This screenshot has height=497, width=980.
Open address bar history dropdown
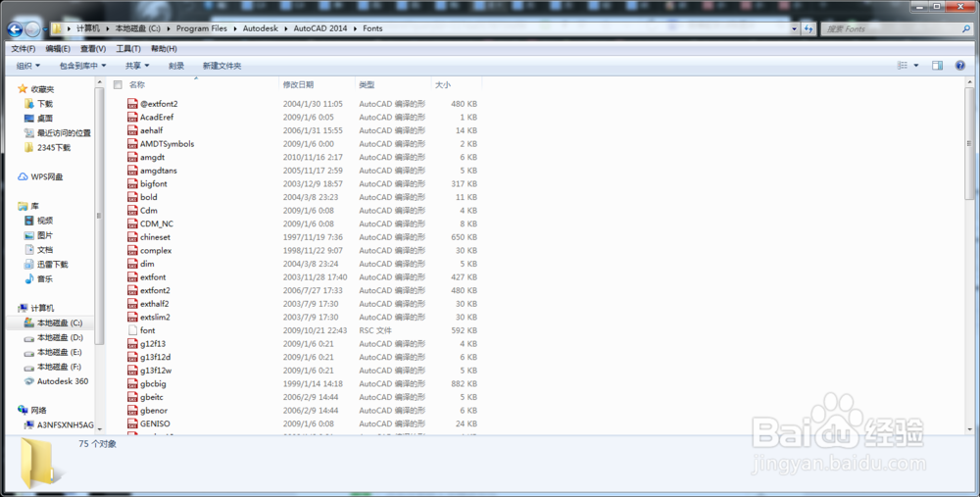coord(795,28)
